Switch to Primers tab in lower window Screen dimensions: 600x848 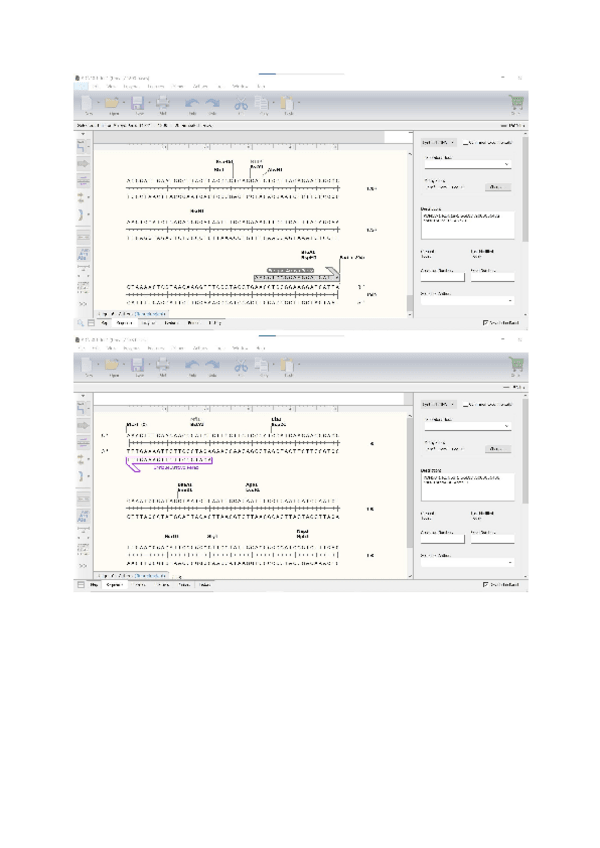184,585
